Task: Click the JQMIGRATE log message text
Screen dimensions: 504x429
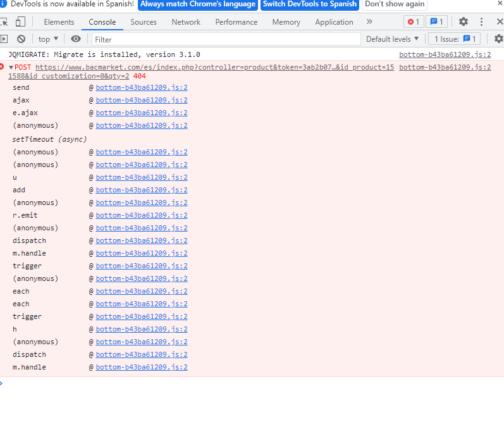Action: [x=104, y=54]
